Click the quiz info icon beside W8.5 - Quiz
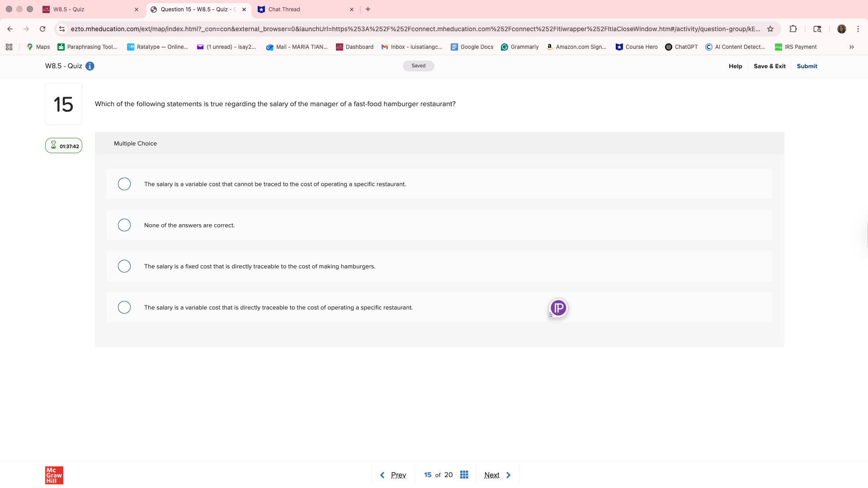 pyautogui.click(x=90, y=66)
